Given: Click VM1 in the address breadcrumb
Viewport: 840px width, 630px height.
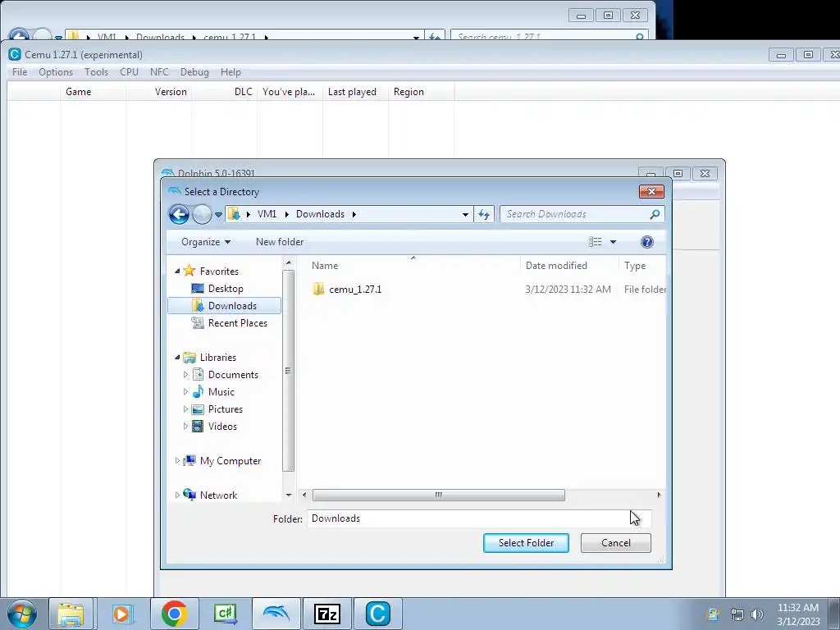Looking at the screenshot, I should tap(267, 214).
